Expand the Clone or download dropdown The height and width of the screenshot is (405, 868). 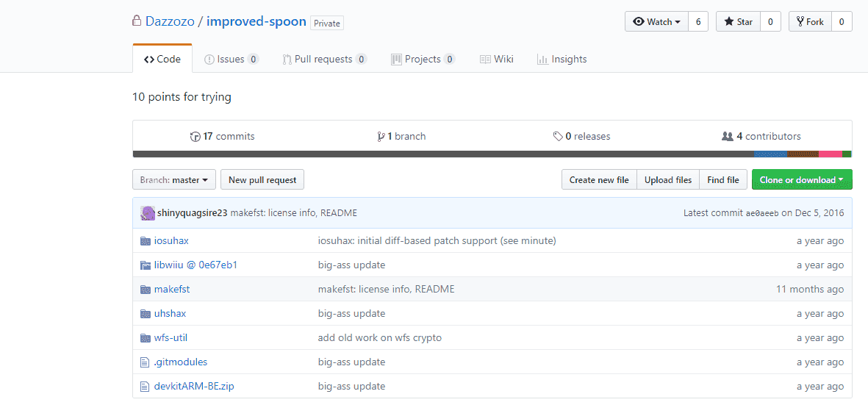[x=802, y=180]
